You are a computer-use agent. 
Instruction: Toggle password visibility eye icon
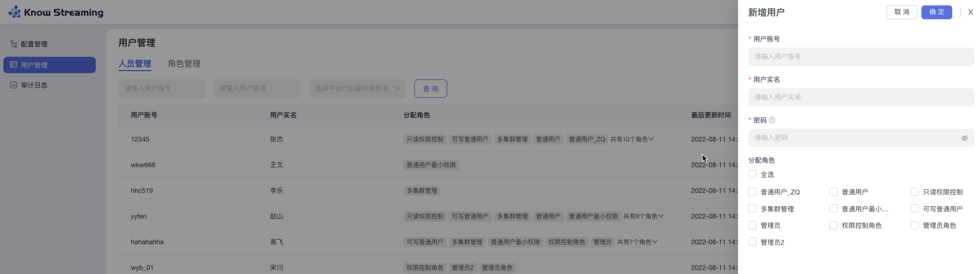(x=964, y=138)
